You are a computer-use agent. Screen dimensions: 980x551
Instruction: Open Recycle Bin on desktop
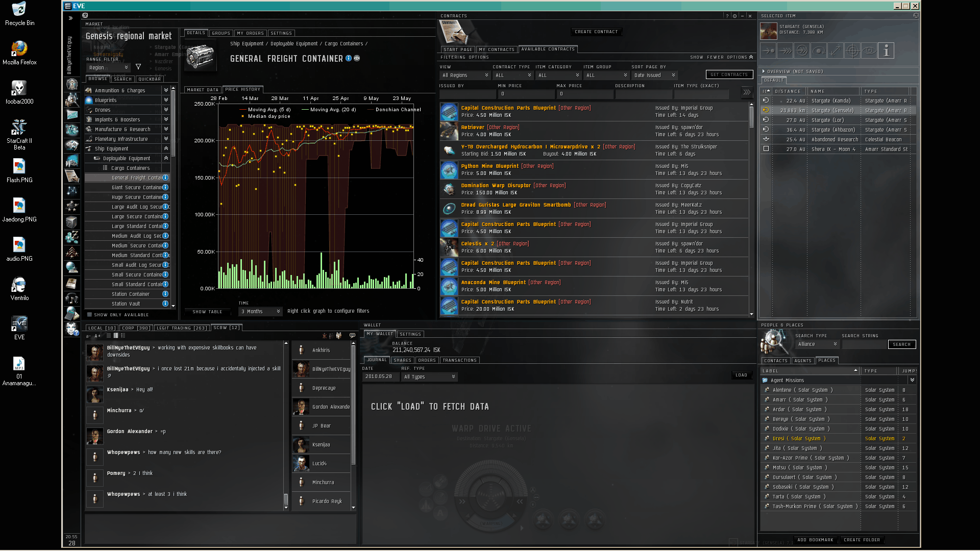(x=19, y=14)
